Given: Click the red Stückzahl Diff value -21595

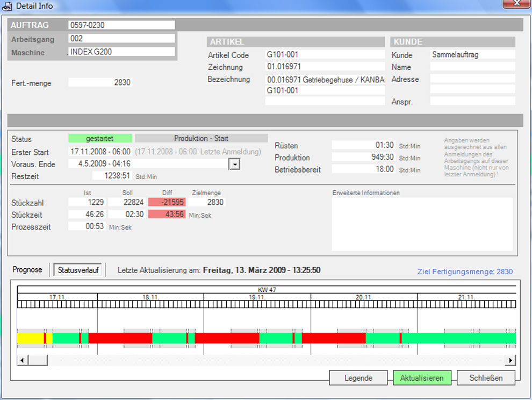Looking at the screenshot, I should pos(167,202).
